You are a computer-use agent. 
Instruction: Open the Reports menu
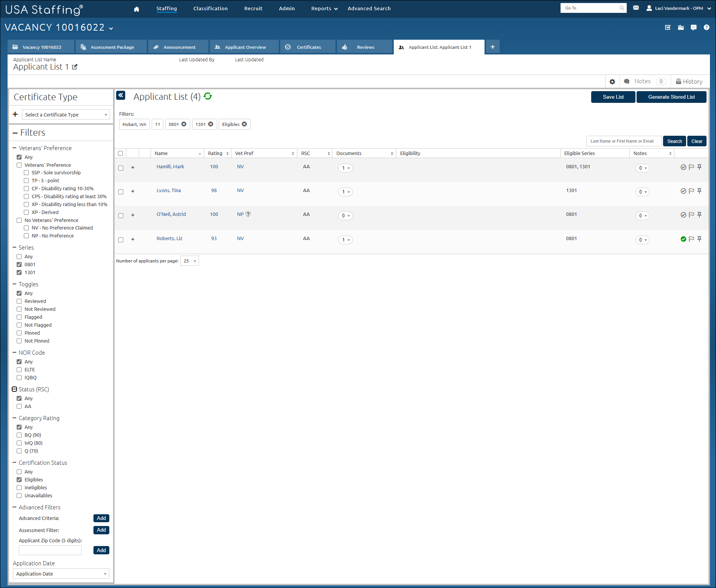coord(324,8)
